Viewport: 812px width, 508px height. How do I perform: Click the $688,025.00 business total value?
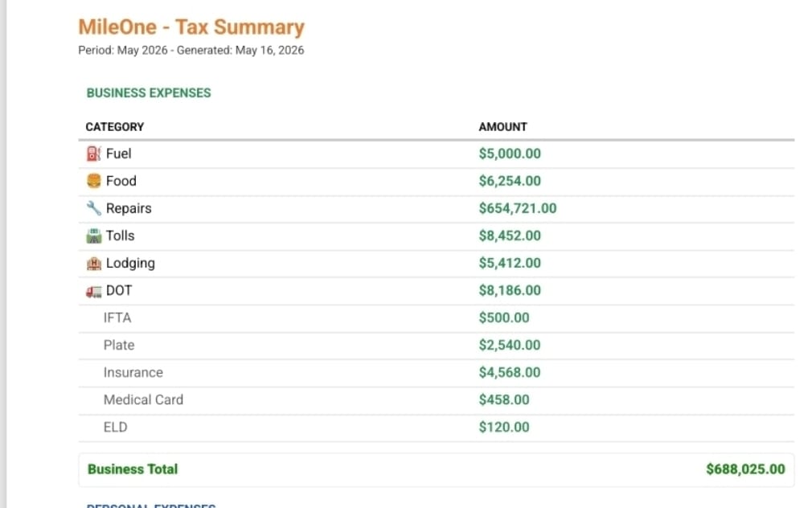click(746, 469)
